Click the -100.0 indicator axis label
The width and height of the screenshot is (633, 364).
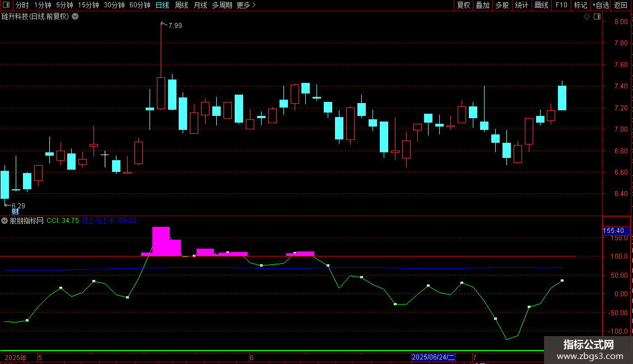619,332
